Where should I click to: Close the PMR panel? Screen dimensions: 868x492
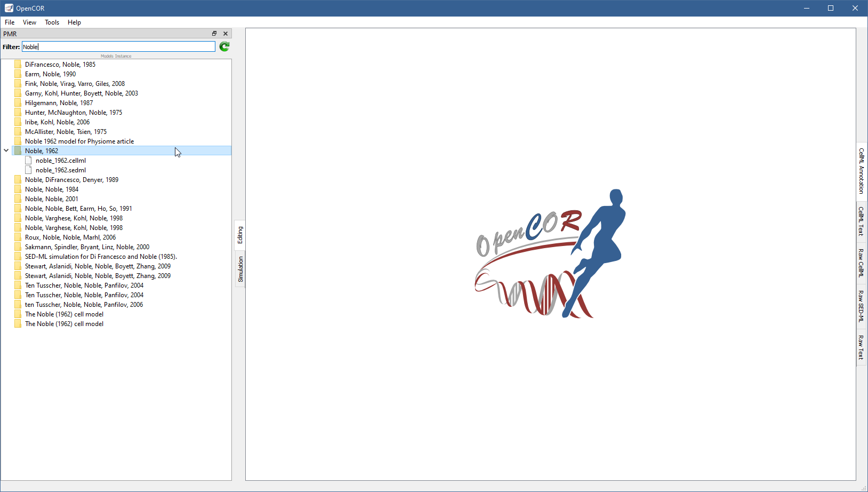point(226,34)
